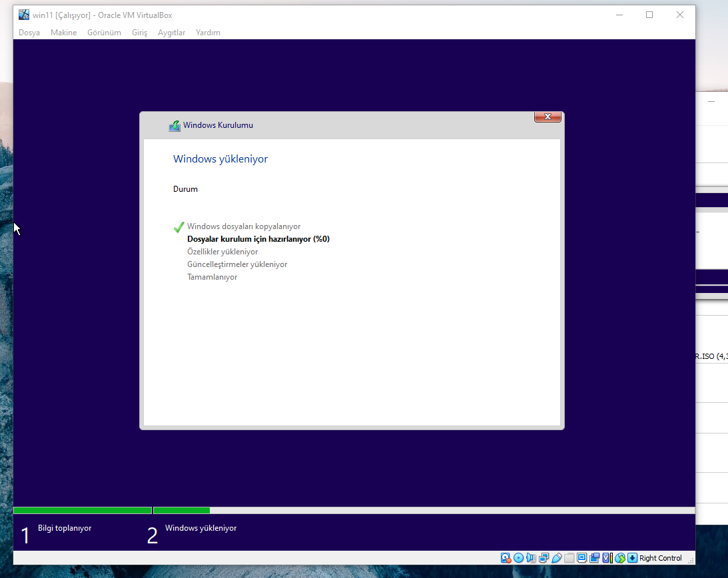
Task: Click Dosyalar kurulum için hazırlanıyor (%0) line
Action: point(258,239)
